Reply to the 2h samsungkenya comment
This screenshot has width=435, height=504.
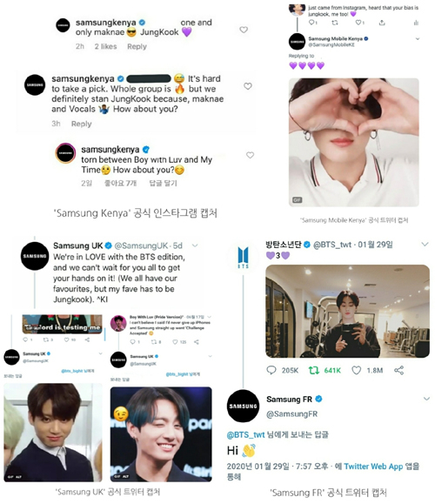(x=137, y=47)
